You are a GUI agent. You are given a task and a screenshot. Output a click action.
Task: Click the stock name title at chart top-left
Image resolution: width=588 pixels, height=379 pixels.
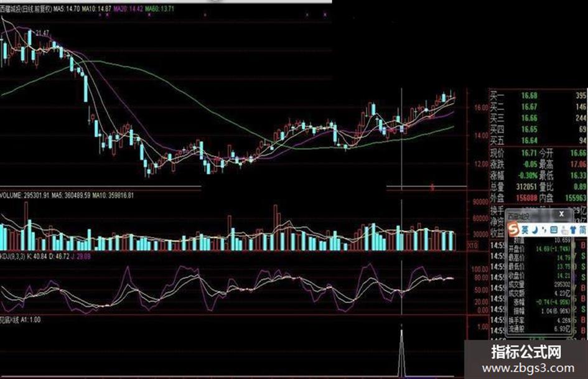point(26,9)
